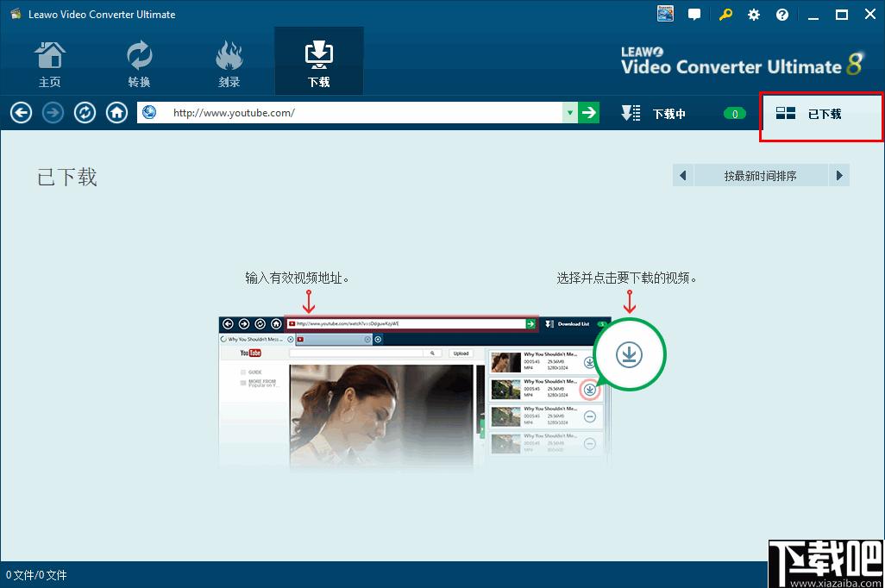This screenshot has height=588, width=885.
Task: Click the green Go arrow button
Action: click(588, 113)
